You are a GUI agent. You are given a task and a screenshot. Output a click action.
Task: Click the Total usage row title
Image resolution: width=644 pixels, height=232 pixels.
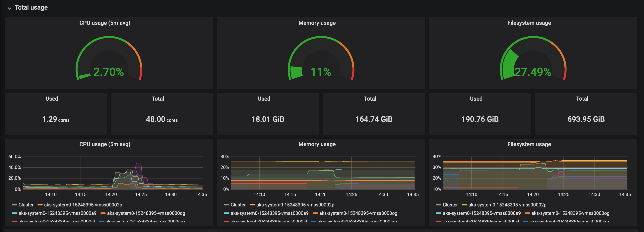tap(31, 8)
